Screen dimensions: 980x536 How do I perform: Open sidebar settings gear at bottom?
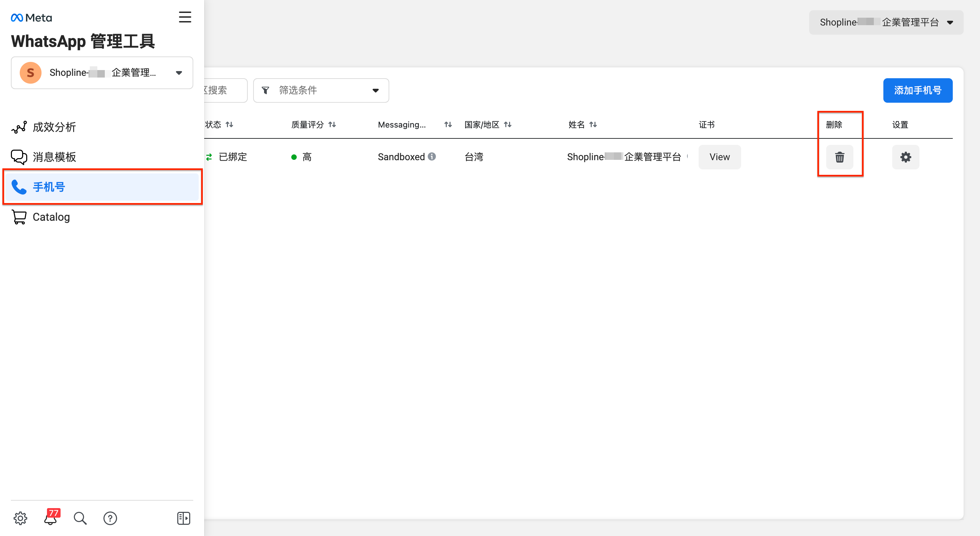(20, 518)
